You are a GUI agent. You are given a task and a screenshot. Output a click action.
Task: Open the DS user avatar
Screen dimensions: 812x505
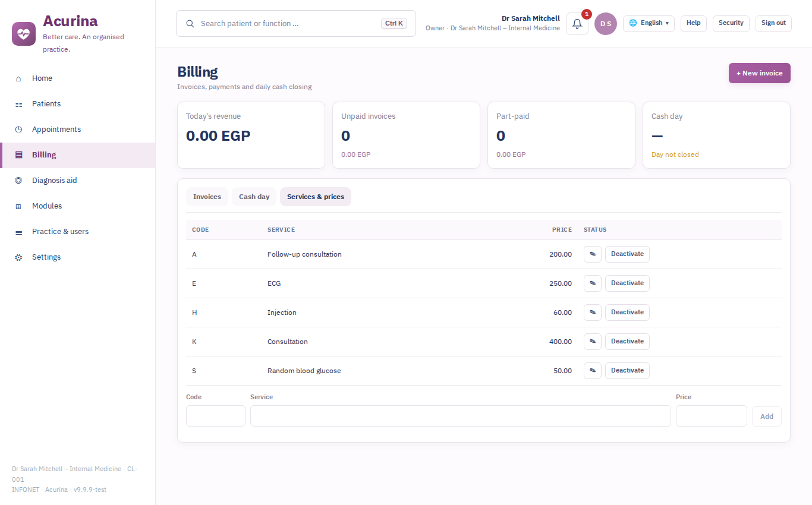[x=606, y=24]
